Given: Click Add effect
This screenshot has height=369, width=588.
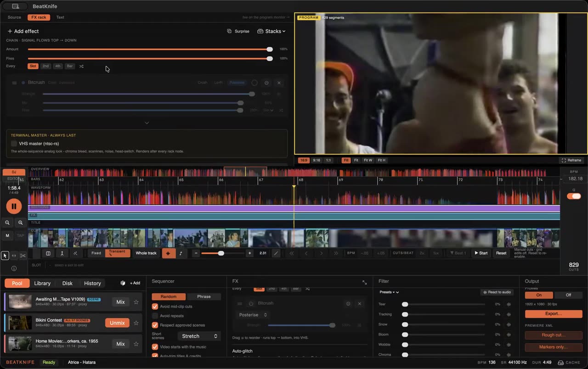Looking at the screenshot, I should click(x=23, y=31).
